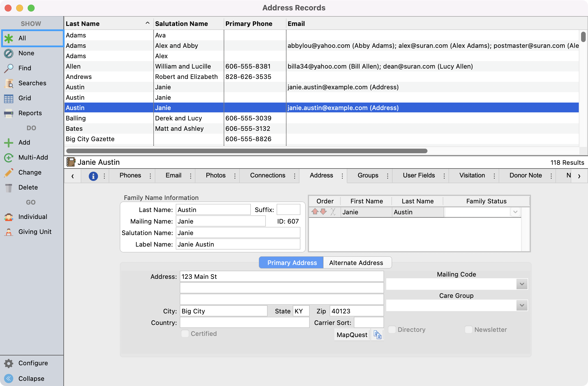This screenshot has height=386, width=588.
Task: Click the copy address icon beside MapQuest
Action: pyautogui.click(x=377, y=335)
